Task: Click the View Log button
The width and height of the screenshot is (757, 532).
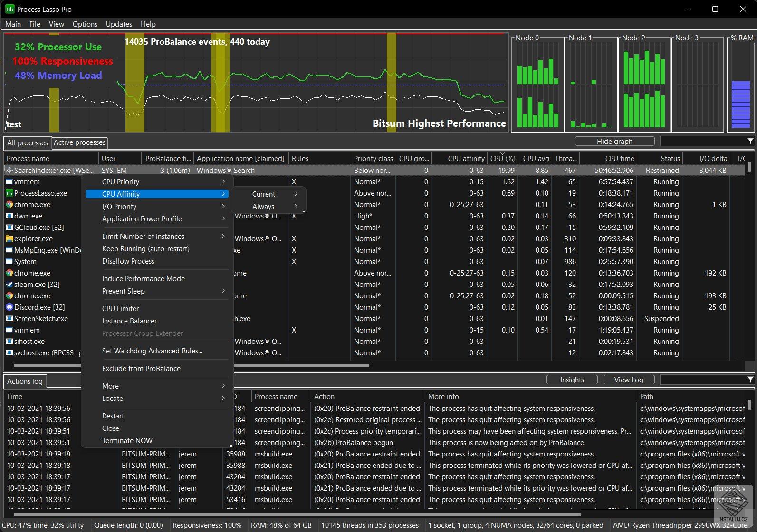Action: [629, 380]
